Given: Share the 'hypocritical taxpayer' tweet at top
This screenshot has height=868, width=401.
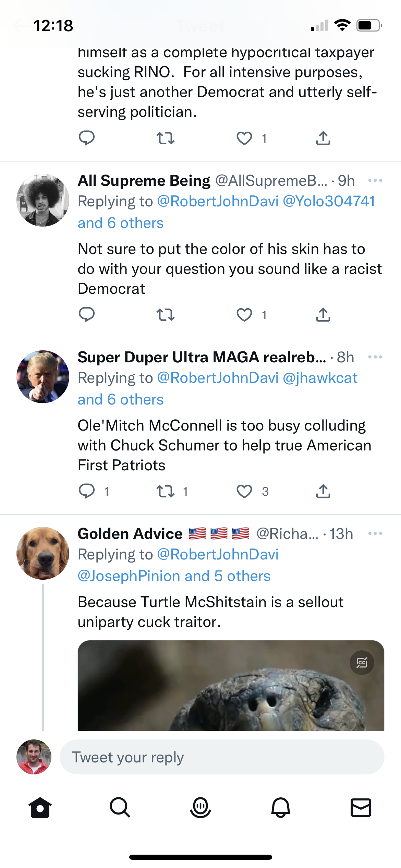Looking at the screenshot, I should [x=323, y=138].
